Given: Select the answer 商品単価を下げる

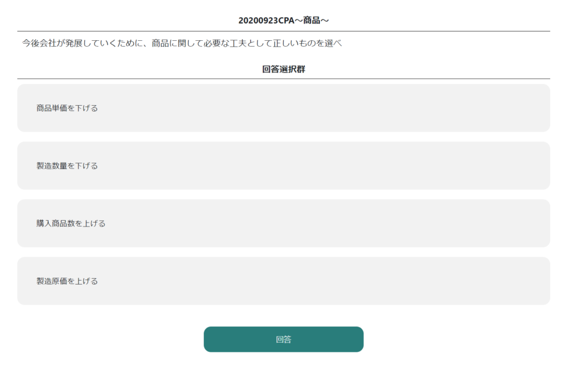Looking at the screenshot, I should pyautogui.click(x=284, y=108).
